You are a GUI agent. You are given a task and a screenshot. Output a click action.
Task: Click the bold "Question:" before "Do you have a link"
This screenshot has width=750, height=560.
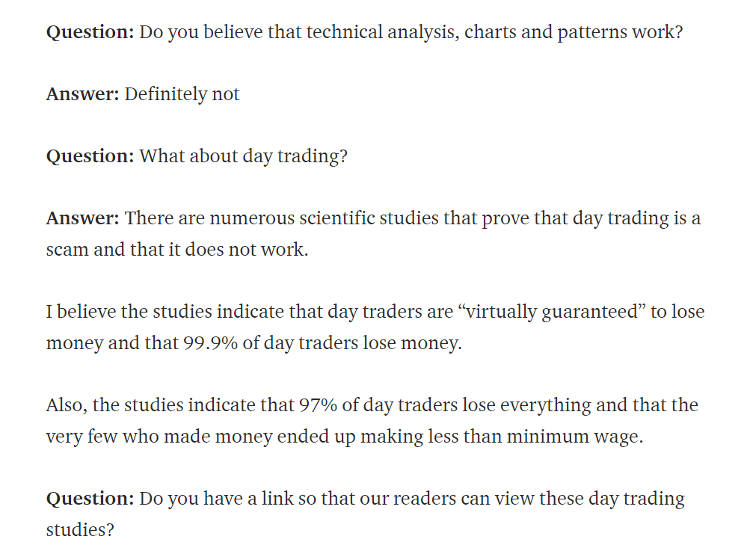coord(90,499)
